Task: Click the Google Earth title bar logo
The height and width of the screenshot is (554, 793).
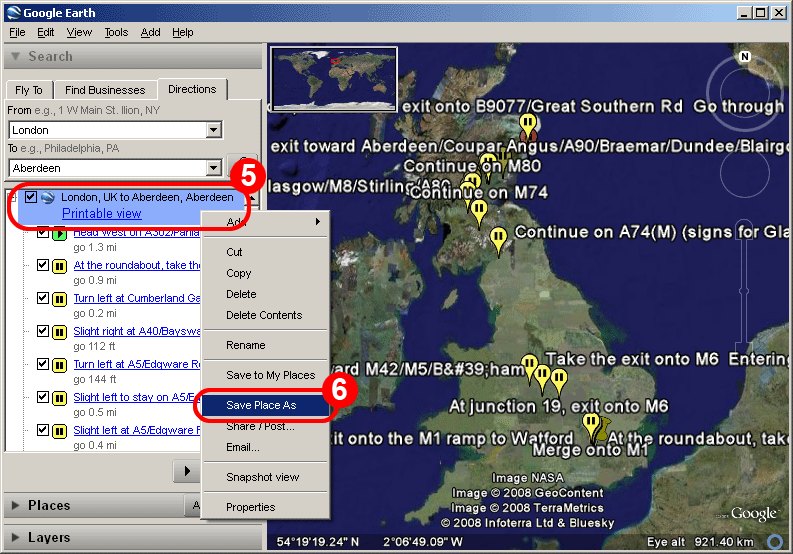Action: coord(14,13)
